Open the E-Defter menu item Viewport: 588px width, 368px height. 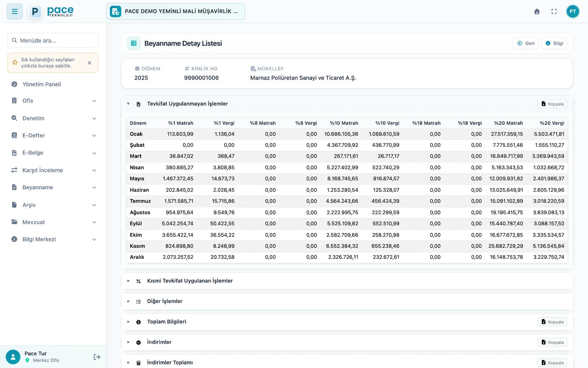[x=53, y=135]
